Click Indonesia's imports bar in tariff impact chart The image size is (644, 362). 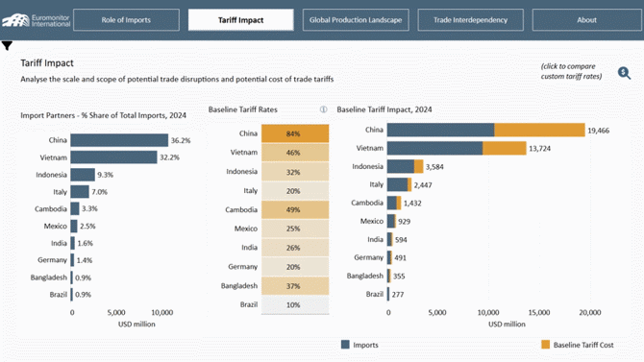click(401, 166)
